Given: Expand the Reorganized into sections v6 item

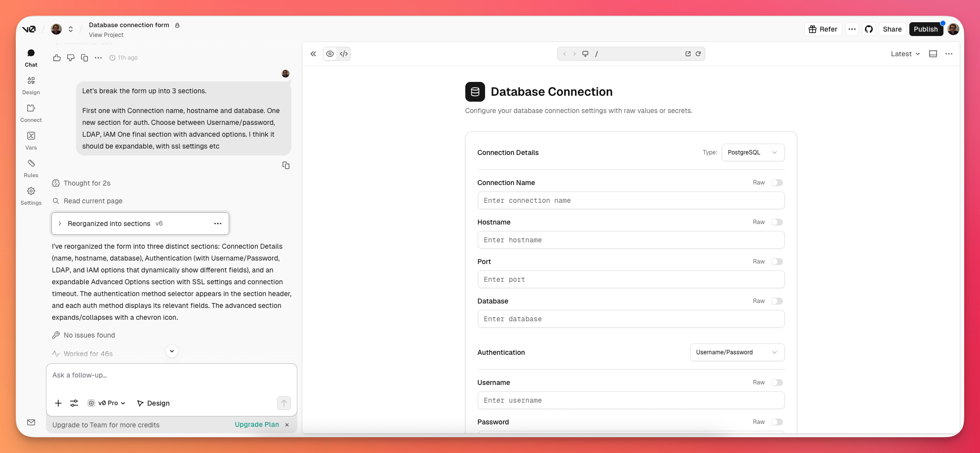Looking at the screenshot, I should (60, 224).
